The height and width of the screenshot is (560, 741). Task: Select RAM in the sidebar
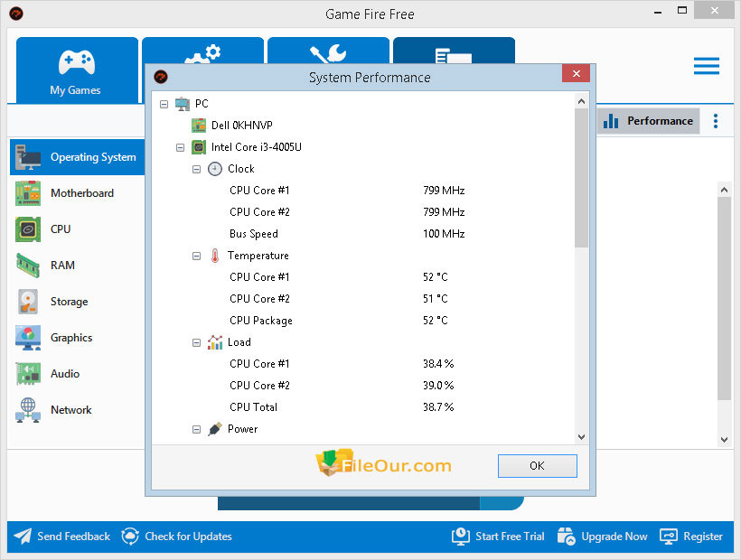pyautogui.click(x=78, y=266)
